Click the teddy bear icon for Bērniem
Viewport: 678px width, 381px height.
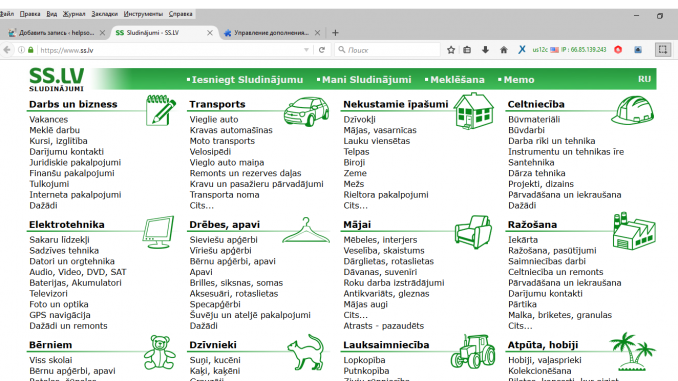click(160, 352)
